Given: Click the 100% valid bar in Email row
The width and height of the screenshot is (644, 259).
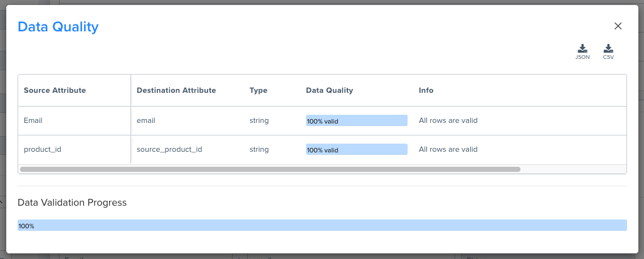Looking at the screenshot, I should 357,120.
